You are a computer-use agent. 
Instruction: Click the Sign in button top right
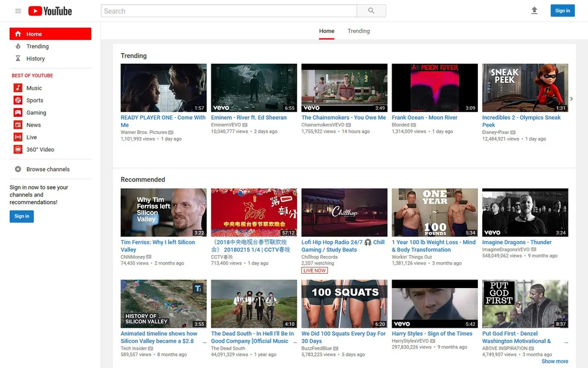coord(562,10)
